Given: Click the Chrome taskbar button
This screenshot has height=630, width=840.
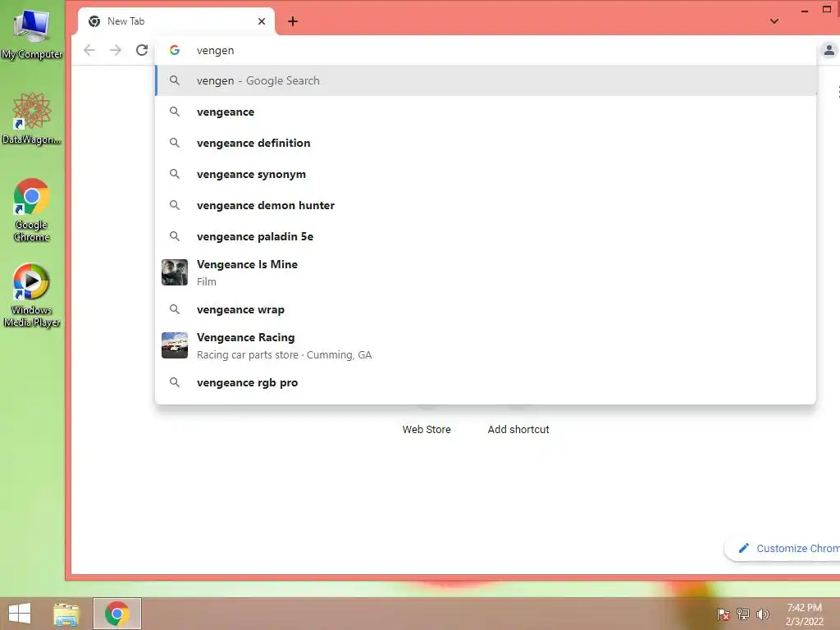Looking at the screenshot, I should (117, 614).
